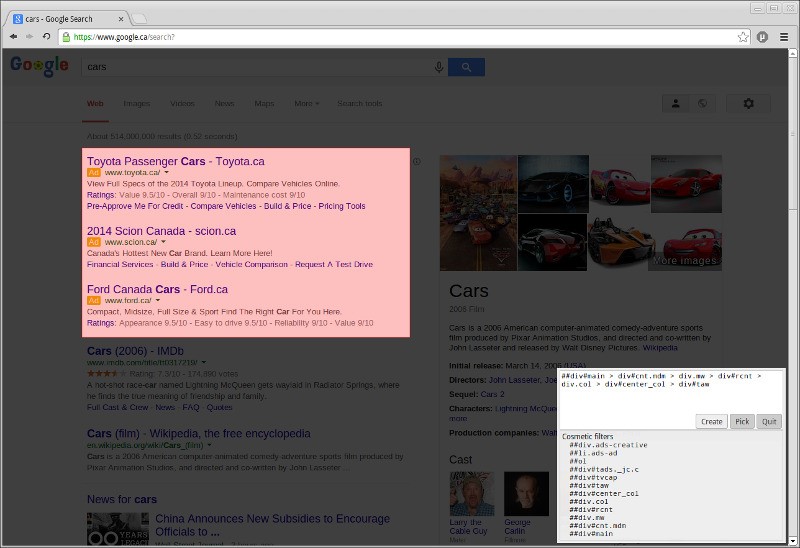This screenshot has height=548, width=800.
Task: Reload the page
Action: click(x=46, y=37)
